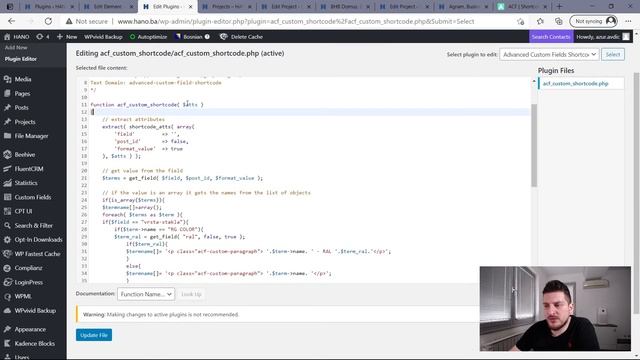The width and height of the screenshot is (640, 360).
Task: Click the LoginPress sidebar icon
Action: 7,282
